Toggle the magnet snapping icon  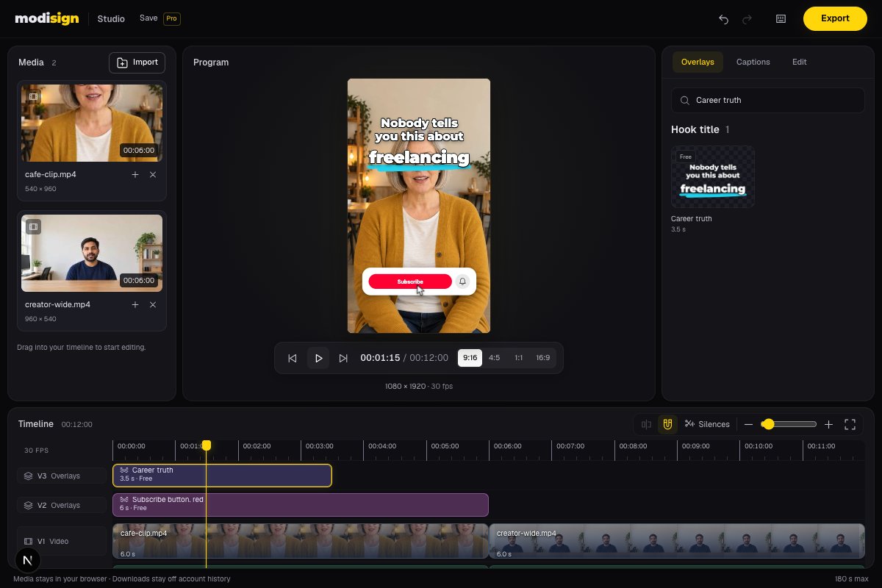pyautogui.click(x=667, y=424)
